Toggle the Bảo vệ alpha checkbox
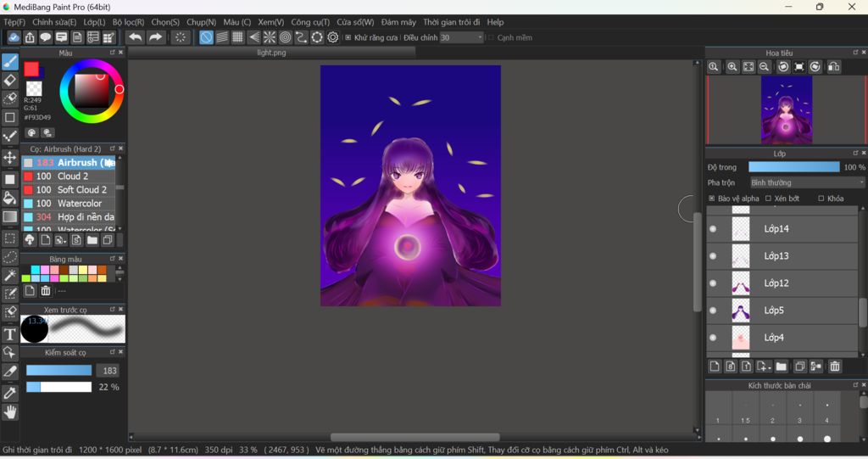868x459 pixels. 712,199
